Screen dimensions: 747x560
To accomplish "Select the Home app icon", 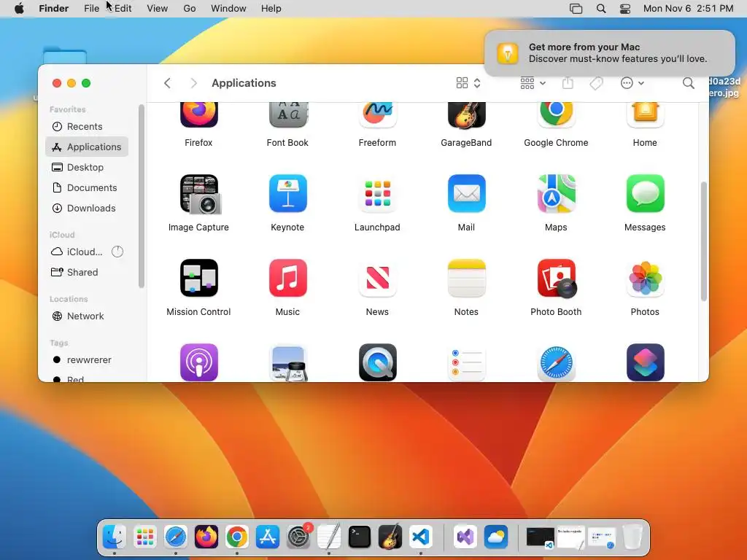I will pyautogui.click(x=645, y=114).
